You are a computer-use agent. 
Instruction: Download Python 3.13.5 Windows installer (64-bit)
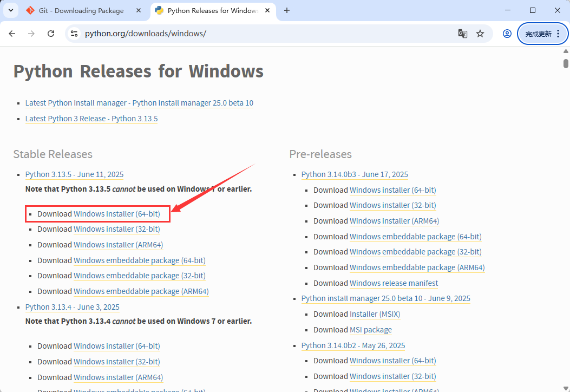[117, 214]
